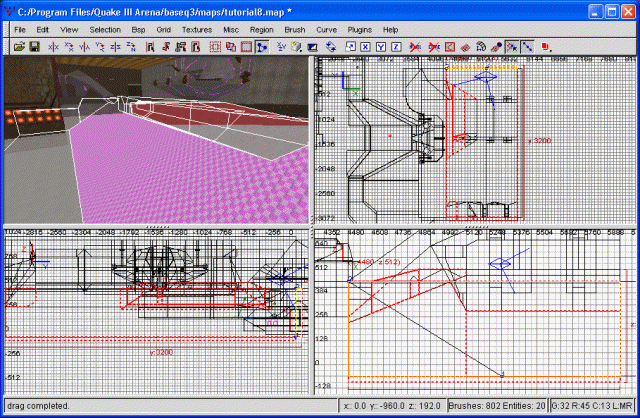This screenshot has width=640, height=418.
Task: Open the File menu
Action: 20,30
